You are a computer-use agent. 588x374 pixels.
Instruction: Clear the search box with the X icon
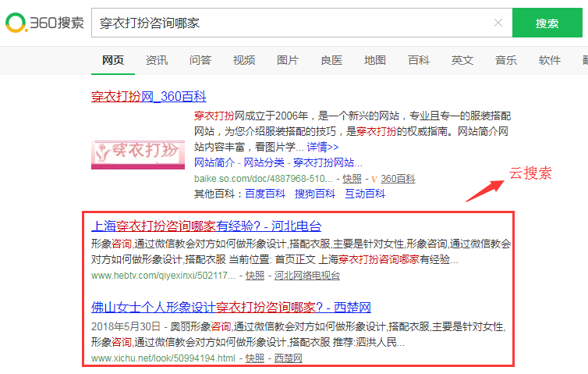[498, 23]
